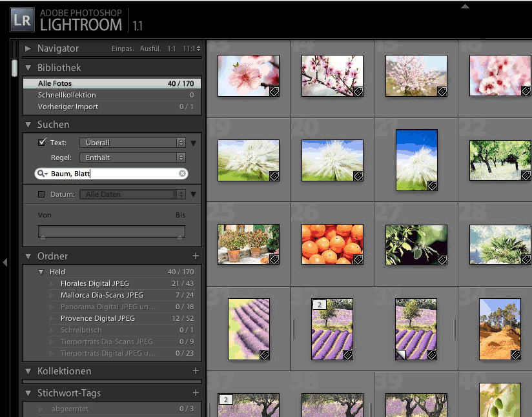Image resolution: width=532 pixels, height=417 pixels.
Task: Set Navigator zoom to Einpas.
Action: 123,49
